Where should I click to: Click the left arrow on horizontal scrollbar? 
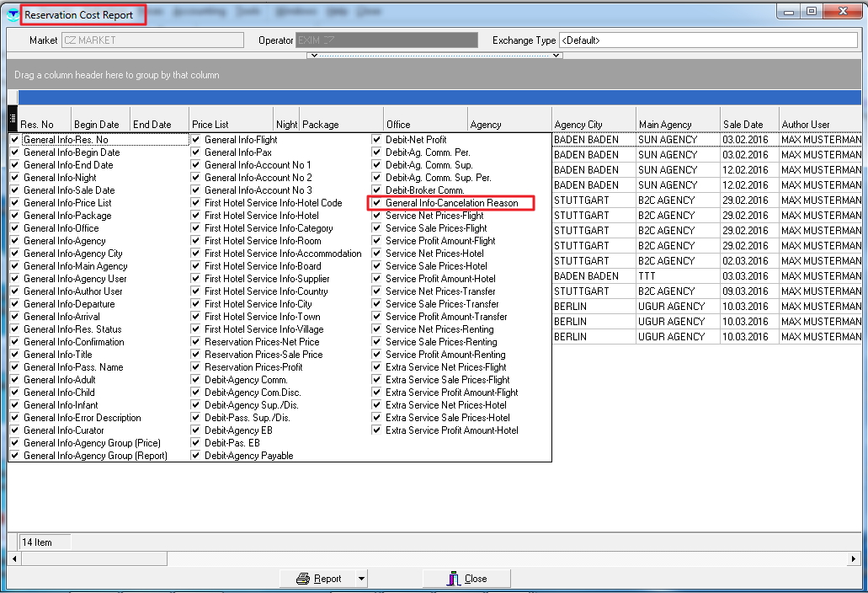13,558
